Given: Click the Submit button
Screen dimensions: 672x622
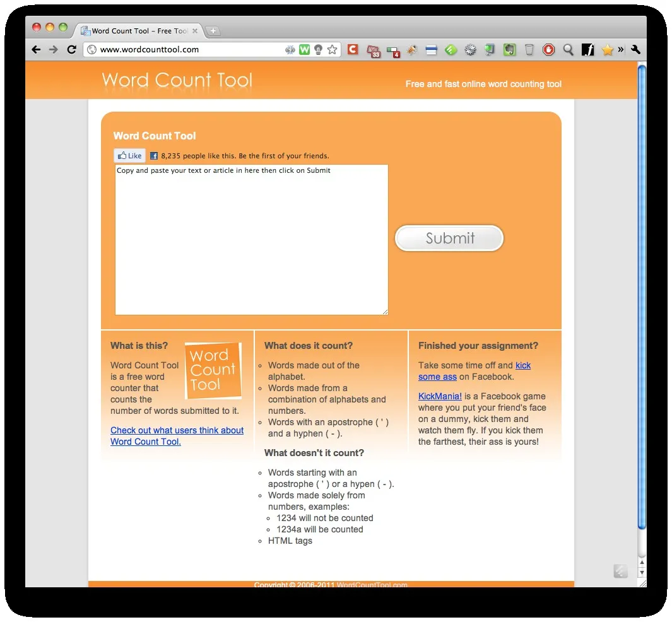Looking at the screenshot, I should coord(449,238).
